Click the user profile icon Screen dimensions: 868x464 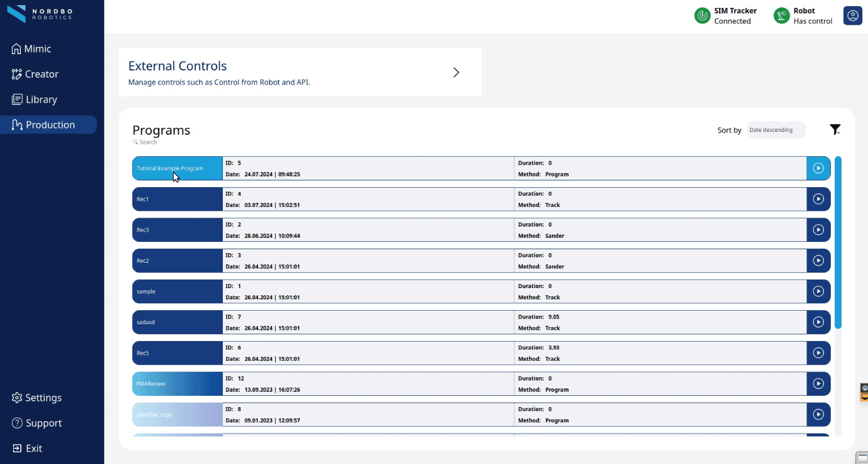tap(852, 15)
